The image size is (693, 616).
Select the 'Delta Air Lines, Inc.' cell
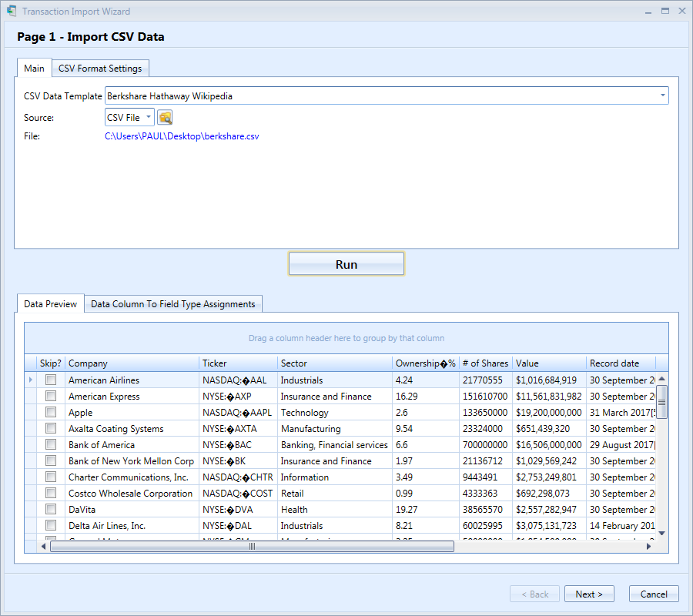132,525
